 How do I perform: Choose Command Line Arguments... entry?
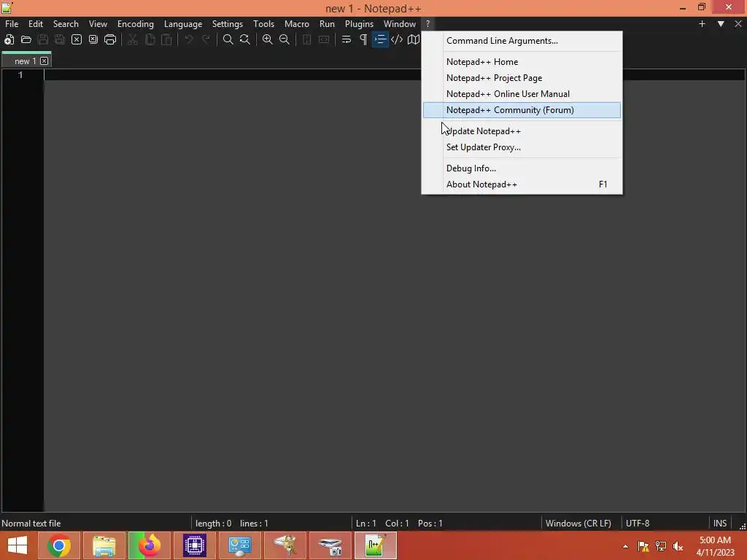[x=522, y=41]
